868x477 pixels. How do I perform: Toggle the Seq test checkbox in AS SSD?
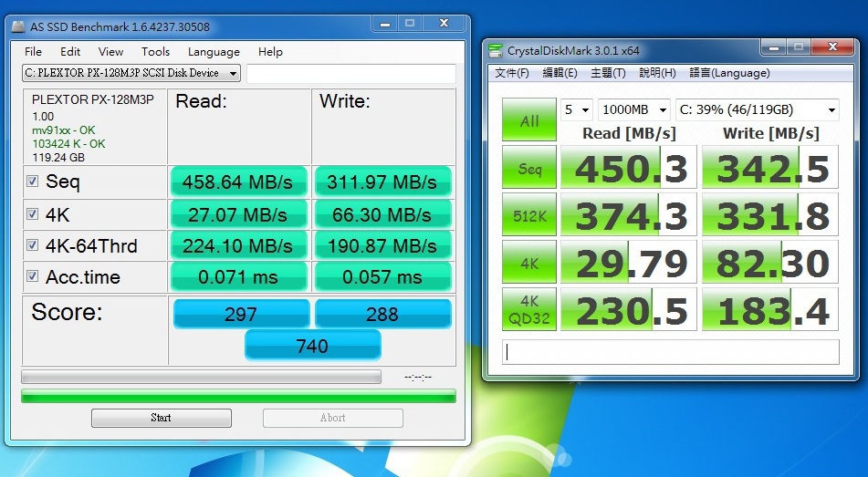(x=33, y=181)
